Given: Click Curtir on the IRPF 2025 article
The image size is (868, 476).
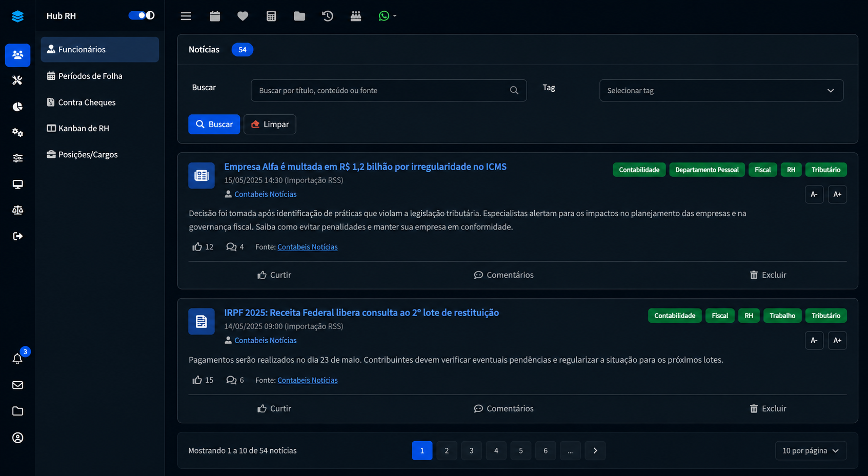Looking at the screenshot, I should [x=274, y=409].
